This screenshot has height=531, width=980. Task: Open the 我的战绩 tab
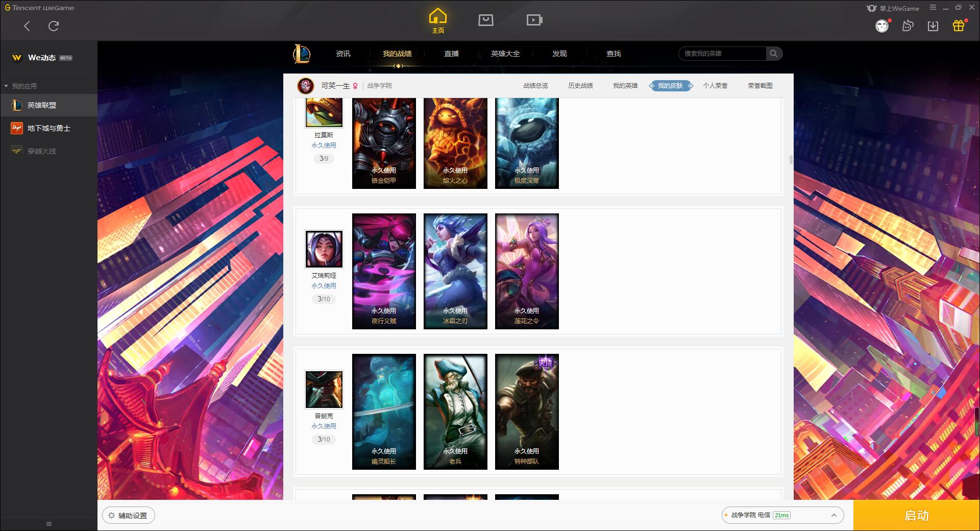coord(397,54)
